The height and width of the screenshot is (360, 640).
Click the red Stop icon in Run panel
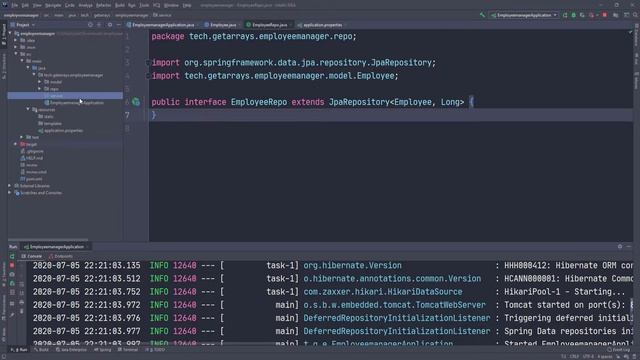tap(12, 265)
